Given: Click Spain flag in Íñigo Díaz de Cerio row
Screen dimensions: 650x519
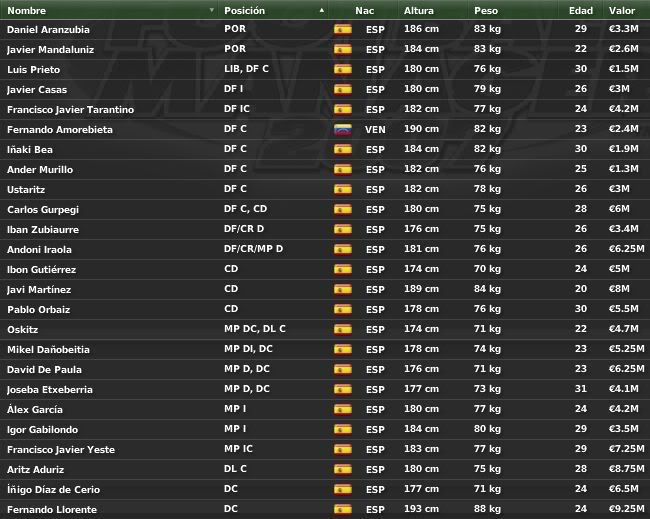Looking at the screenshot, I should 343,489.
